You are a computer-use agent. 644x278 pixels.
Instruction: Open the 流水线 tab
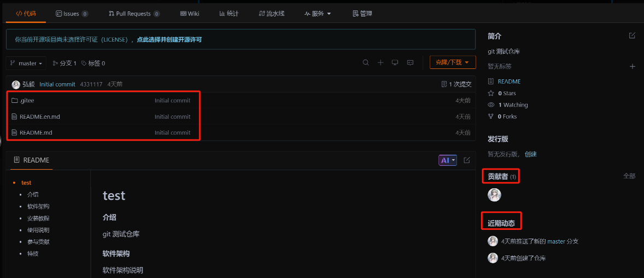[x=272, y=14]
